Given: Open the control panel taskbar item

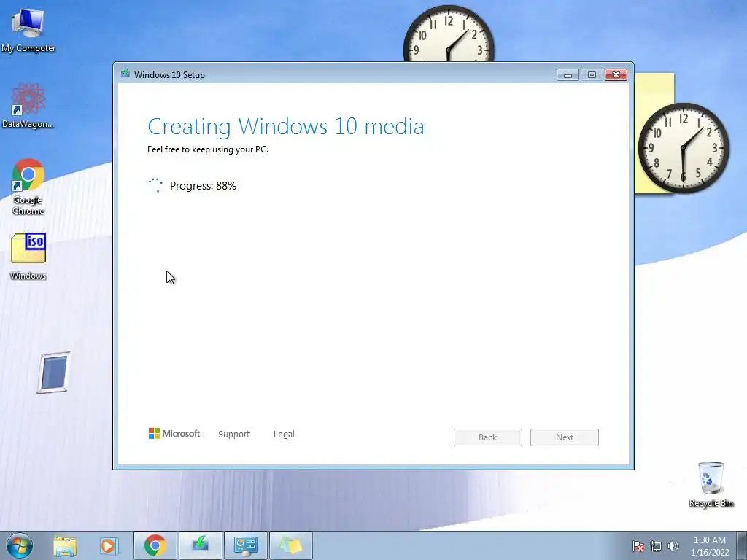Looking at the screenshot, I should point(246,545).
